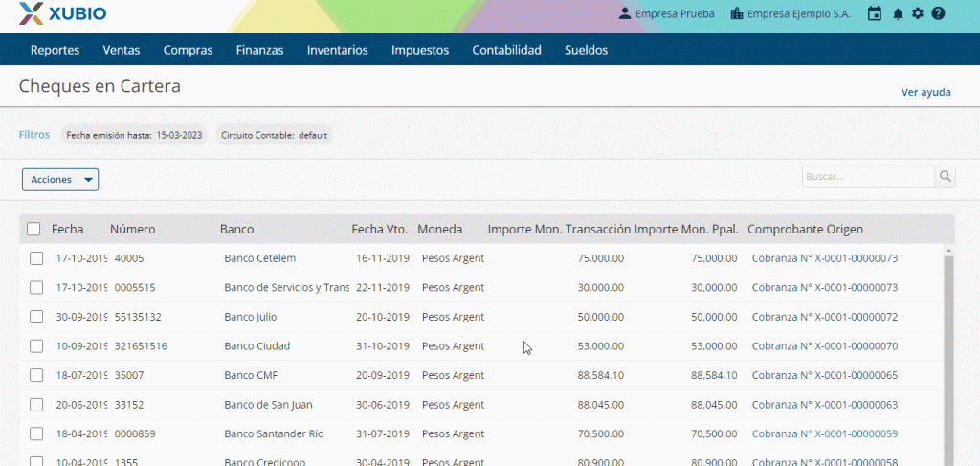This screenshot has width=980, height=466.
Task: Open Cobranza X-0001-00000063 link
Action: (825, 405)
